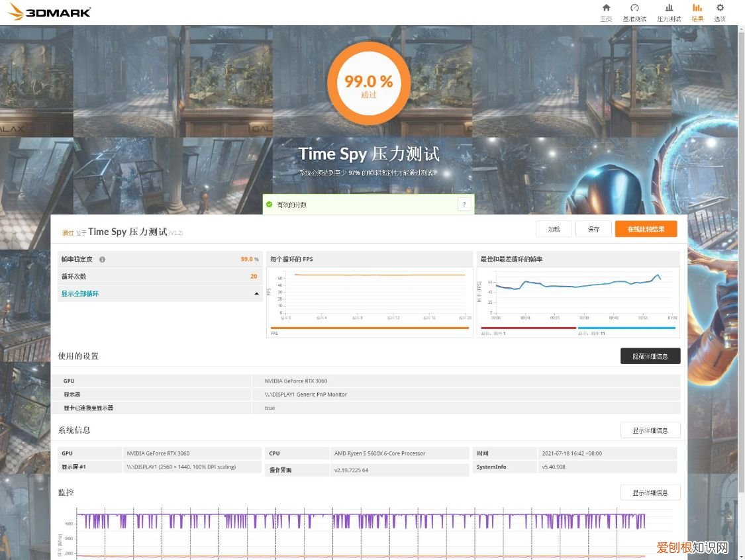Screen dimensions: 745x560
Task: Open 基准测试 via the gauge icon
Action: tap(634, 8)
